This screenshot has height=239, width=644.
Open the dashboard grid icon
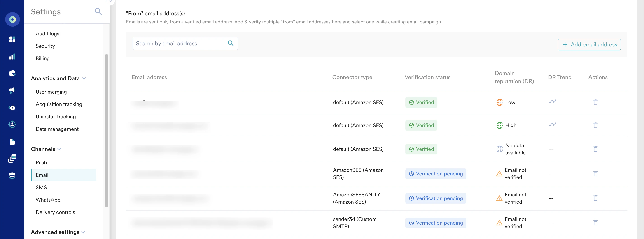12,39
